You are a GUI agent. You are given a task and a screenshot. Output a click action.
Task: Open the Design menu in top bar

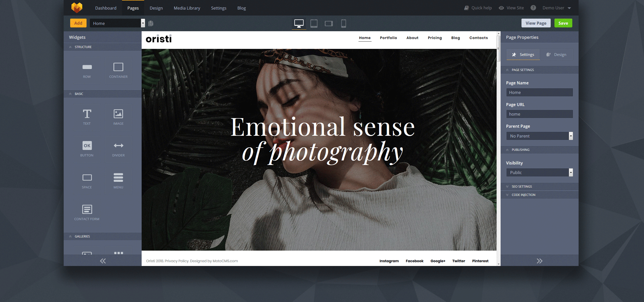(156, 8)
